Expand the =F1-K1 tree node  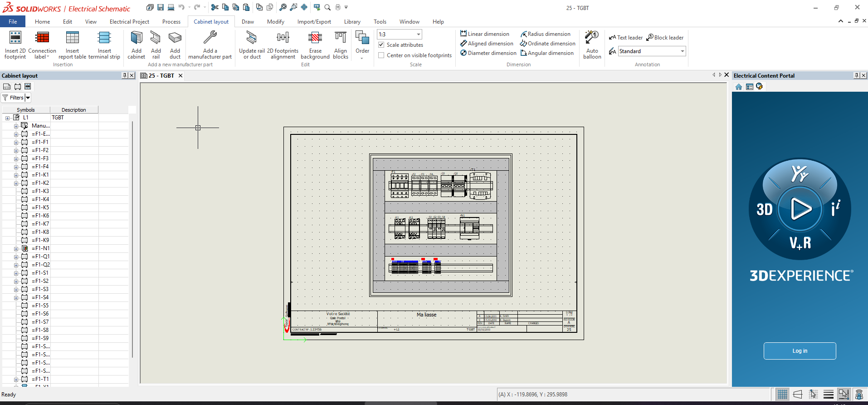click(x=16, y=175)
